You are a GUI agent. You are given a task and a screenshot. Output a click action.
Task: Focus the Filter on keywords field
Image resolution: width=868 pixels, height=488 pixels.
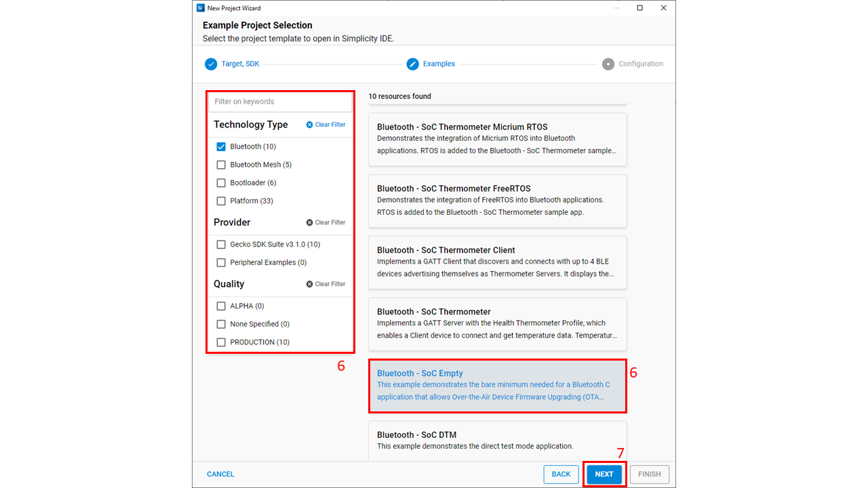pyautogui.click(x=280, y=102)
